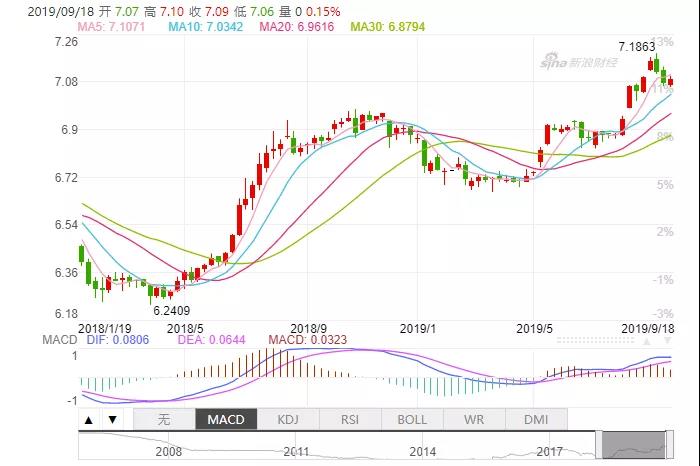The width and height of the screenshot is (700, 466).
Task: Select the WR indicator tab
Action: tap(475, 420)
